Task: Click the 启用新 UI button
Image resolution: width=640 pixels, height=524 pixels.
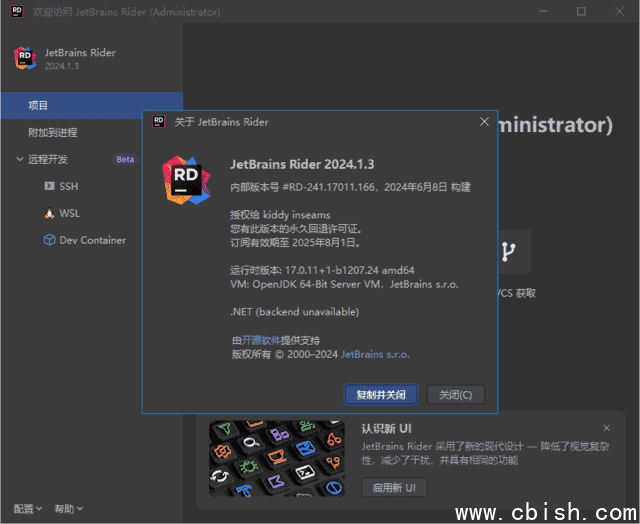Action: [394, 487]
